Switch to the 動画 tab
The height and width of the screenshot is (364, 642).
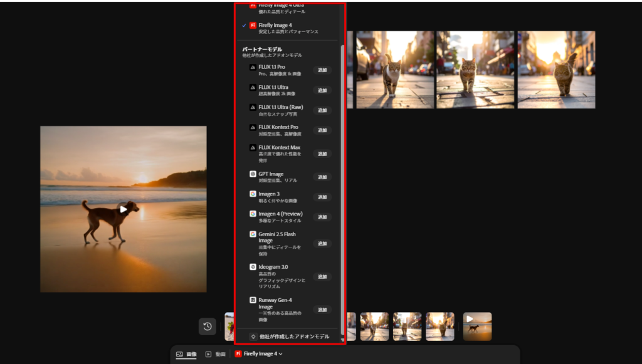click(x=216, y=354)
